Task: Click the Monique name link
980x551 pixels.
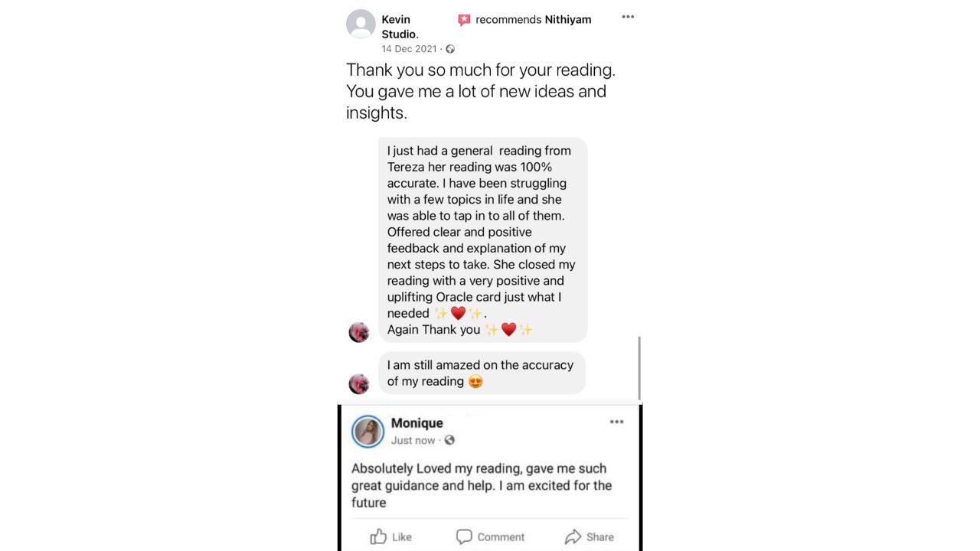Action: point(416,422)
